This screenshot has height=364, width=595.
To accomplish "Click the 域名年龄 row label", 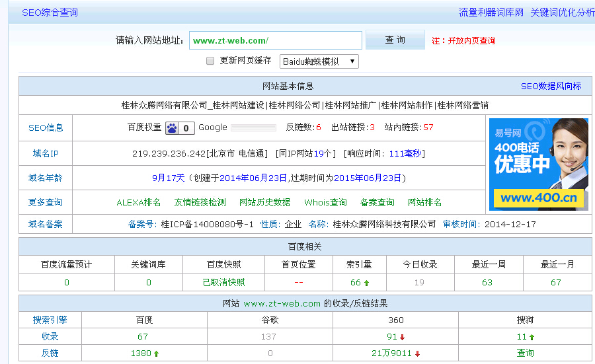I will [x=46, y=178].
